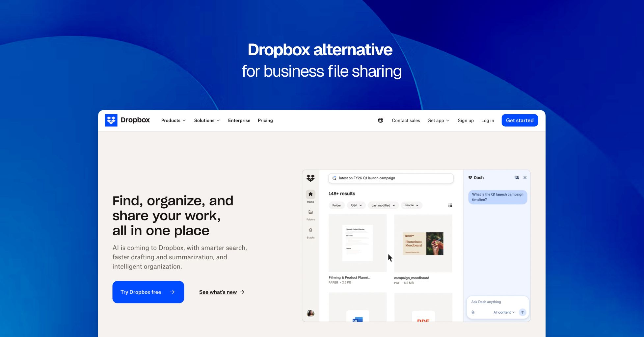Open the All content dropdown

(504, 312)
